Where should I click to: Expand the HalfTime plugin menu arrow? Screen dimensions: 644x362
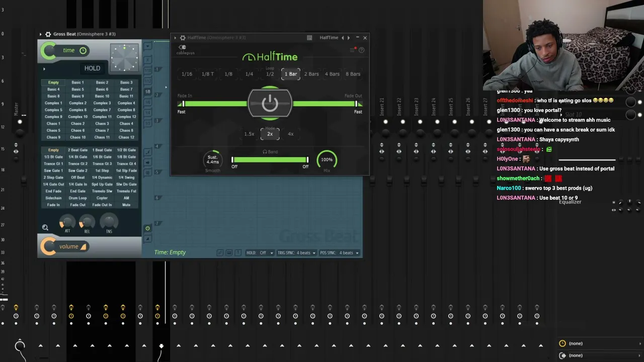(175, 38)
